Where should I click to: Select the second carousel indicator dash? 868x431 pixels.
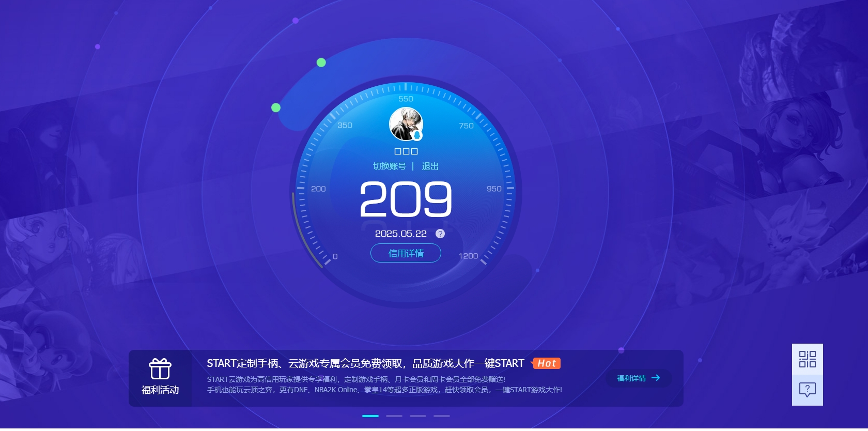tap(394, 416)
